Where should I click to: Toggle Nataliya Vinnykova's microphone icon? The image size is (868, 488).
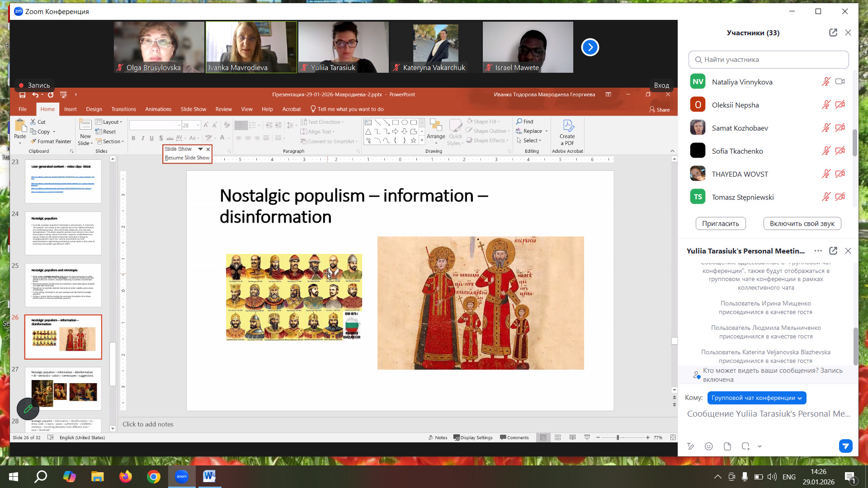[826, 82]
